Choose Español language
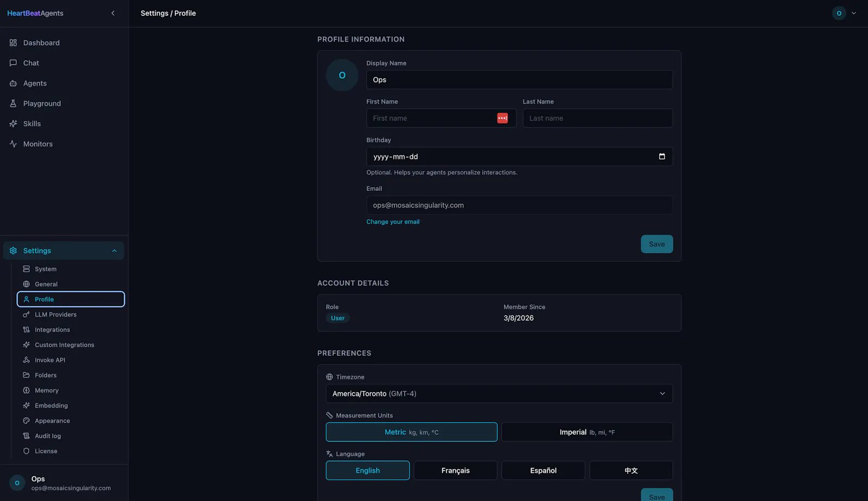This screenshot has height=501, width=868. point(544,471)
